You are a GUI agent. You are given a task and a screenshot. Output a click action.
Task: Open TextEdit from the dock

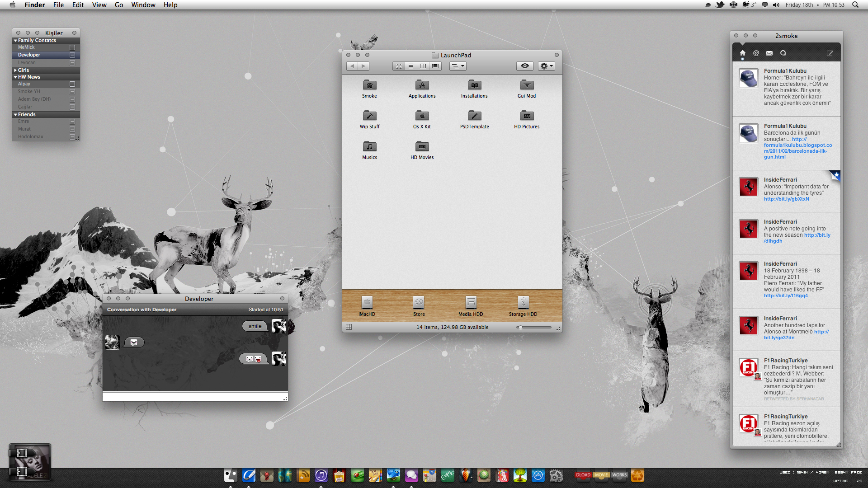375,475
